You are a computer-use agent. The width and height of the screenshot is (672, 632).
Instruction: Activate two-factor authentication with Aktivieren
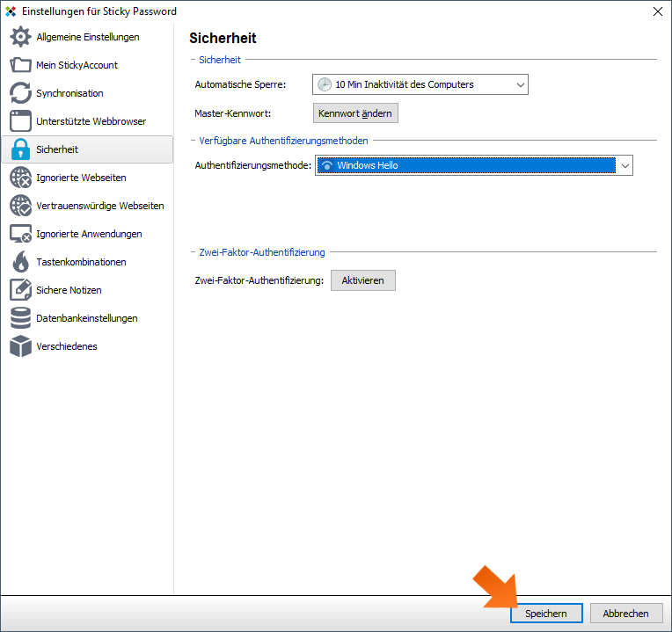[362, 280]
